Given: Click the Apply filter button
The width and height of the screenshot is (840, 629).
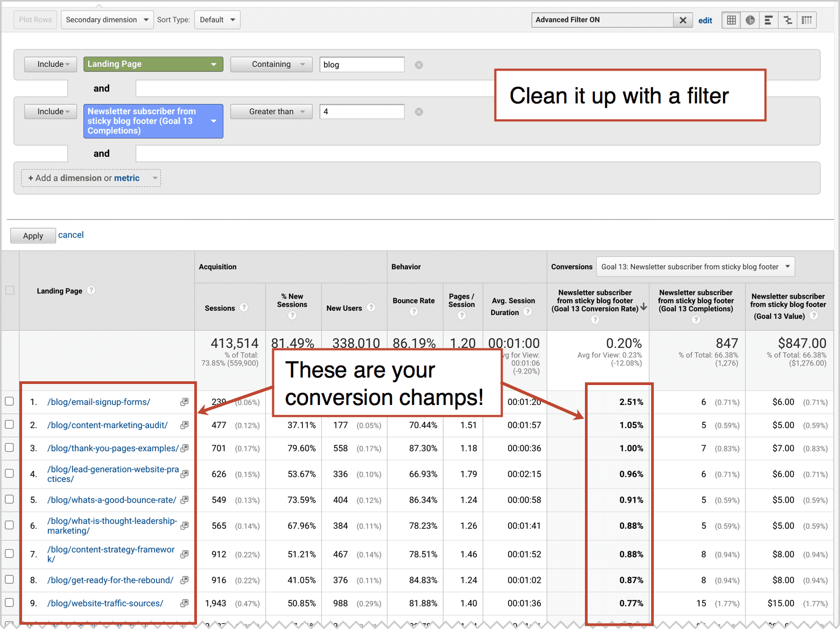Looking at the screenshot, I should pyautogui.click(x=33, y=236).
